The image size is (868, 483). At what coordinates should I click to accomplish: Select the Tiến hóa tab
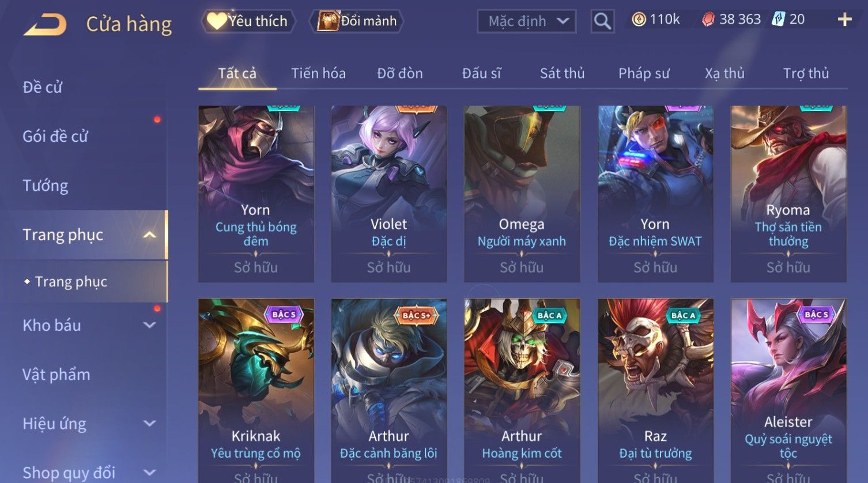[x=318, y=73]
